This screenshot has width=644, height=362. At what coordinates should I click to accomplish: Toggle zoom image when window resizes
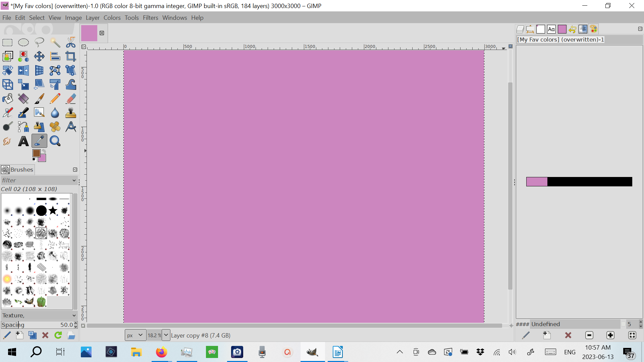tap(511, 46)
